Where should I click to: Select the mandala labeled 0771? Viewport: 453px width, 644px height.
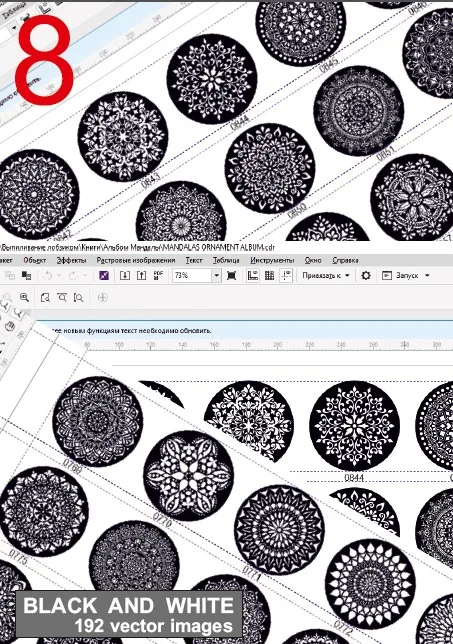[x=279, y=529]
